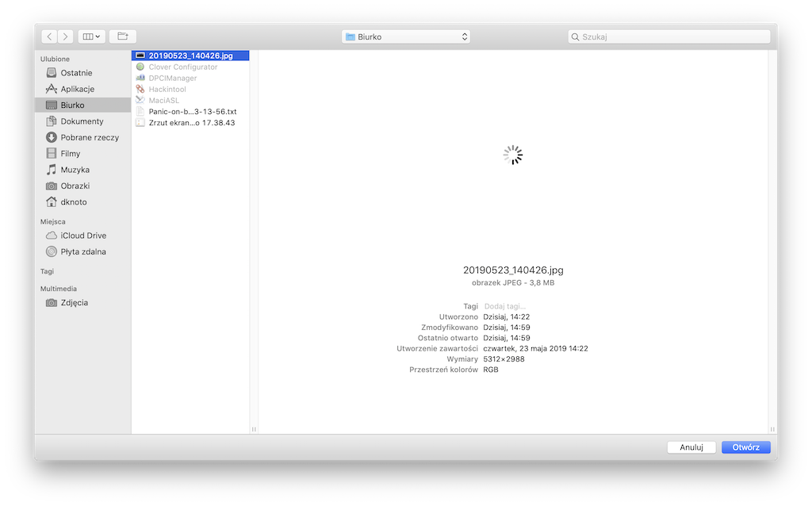This screenshot has height=506, width=812.
Task: Click the magnifying glass search icon
Action: coord(575,36)
